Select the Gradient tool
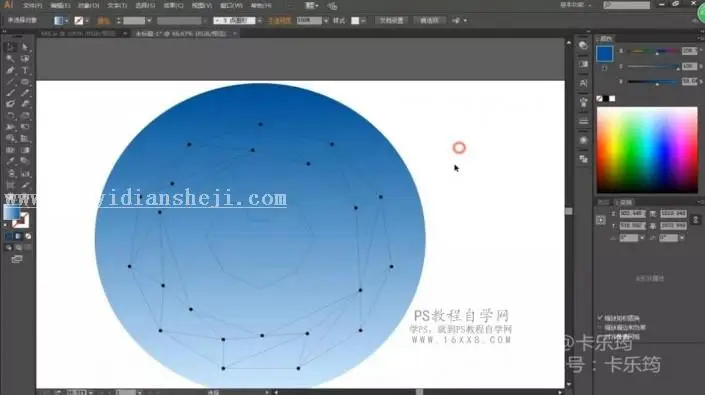The image size is (705, 395). point(25,151)
